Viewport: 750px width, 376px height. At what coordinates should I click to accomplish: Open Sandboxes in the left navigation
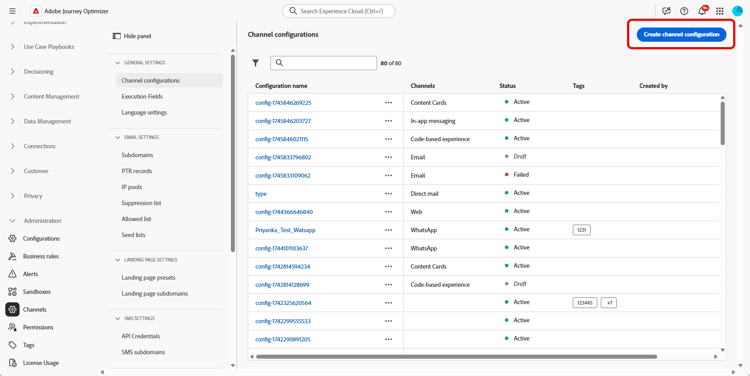point(36,292)
